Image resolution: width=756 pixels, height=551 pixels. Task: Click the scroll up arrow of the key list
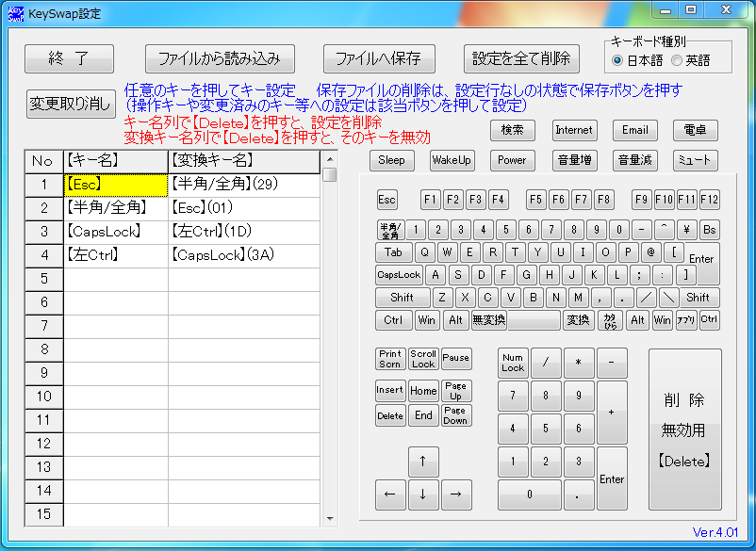pos(330,159)
